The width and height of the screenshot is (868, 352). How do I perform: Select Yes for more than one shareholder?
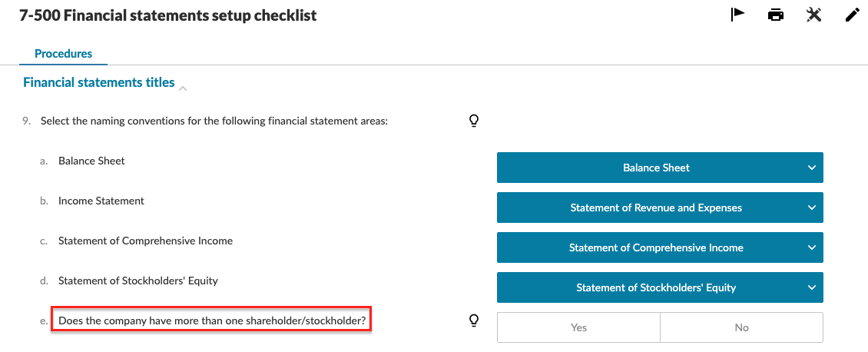578,327
